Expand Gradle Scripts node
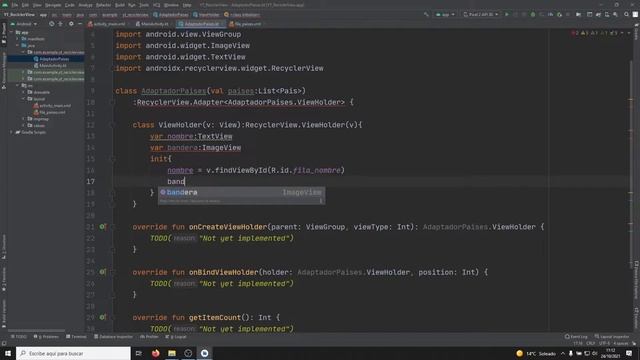Viewport: 640px width, 360px height. 12,132
